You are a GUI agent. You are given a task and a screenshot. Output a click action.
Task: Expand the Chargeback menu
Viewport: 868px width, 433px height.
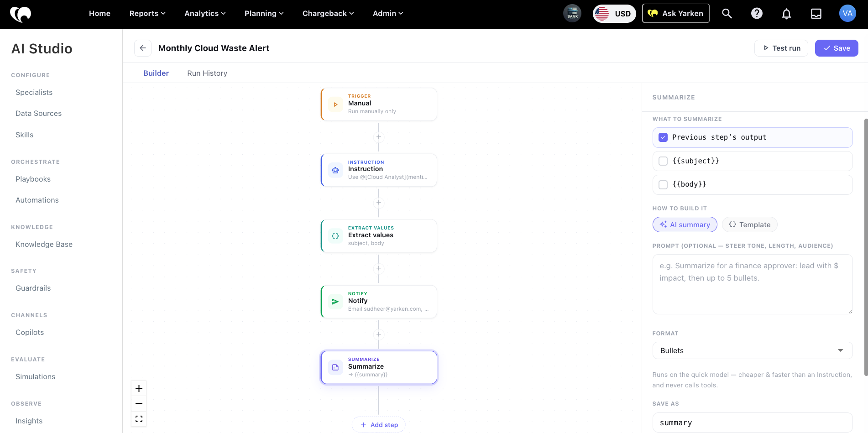328,14
